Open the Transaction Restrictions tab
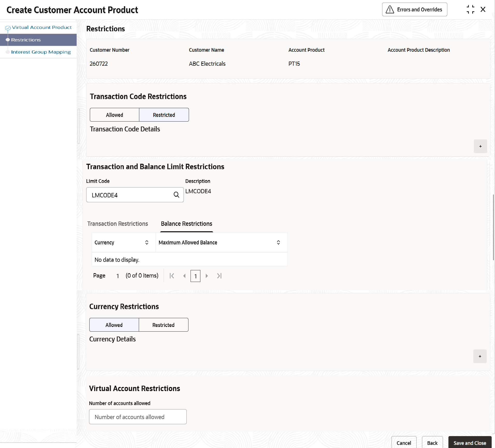The image size is (495, 448). 118,224
